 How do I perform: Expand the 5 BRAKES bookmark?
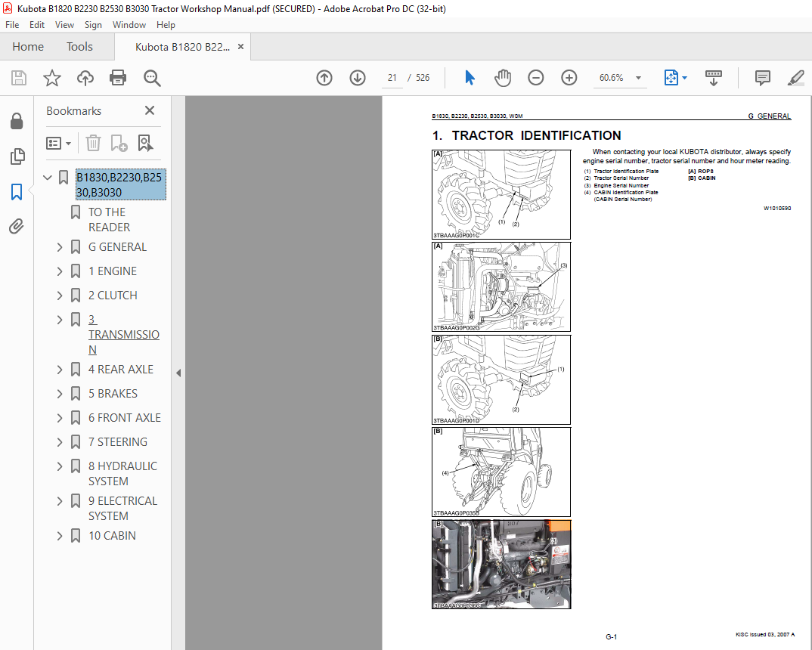tap(60, 394)
